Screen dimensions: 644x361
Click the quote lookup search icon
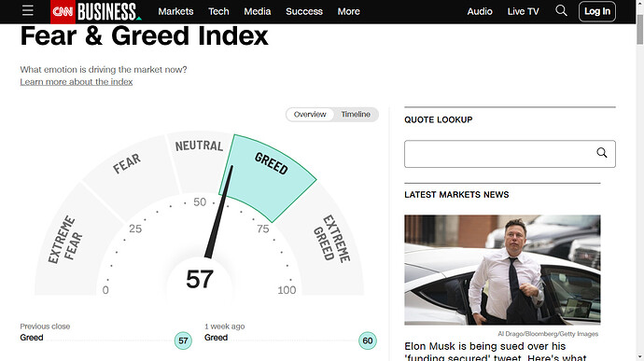pos(602,153)
